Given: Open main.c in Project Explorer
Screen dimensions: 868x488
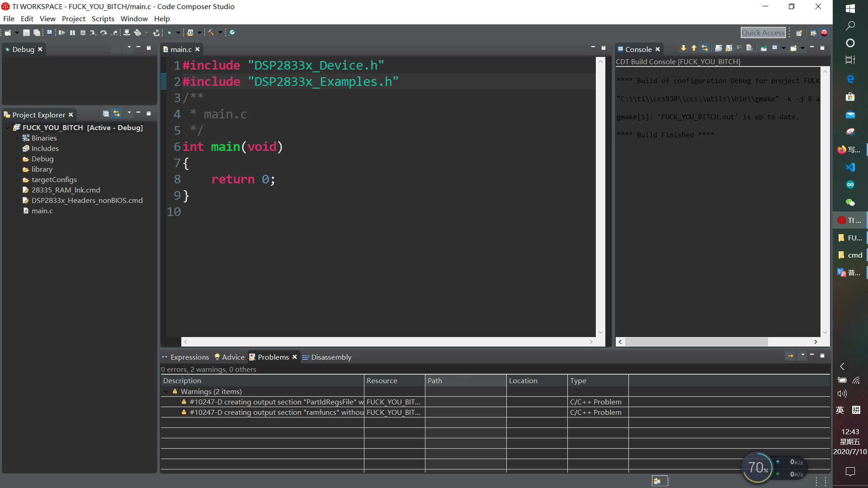Looking at the screenshot, I should coord(42,211).
